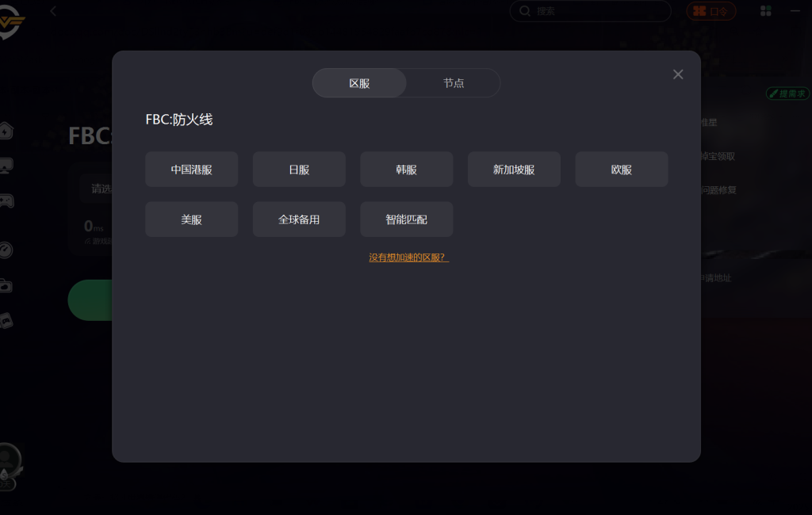Open 问题修复 in the background panel
This screenshot has height=515, width=812.
pyautogui.click(x=718, y=190)
